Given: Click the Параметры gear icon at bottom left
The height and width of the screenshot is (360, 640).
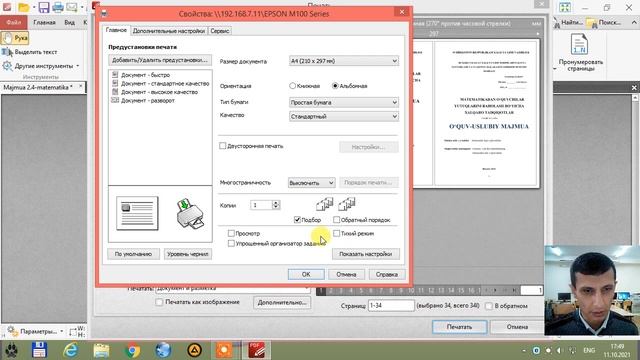Looking at the screenshot, I should (x=13, y=331).
